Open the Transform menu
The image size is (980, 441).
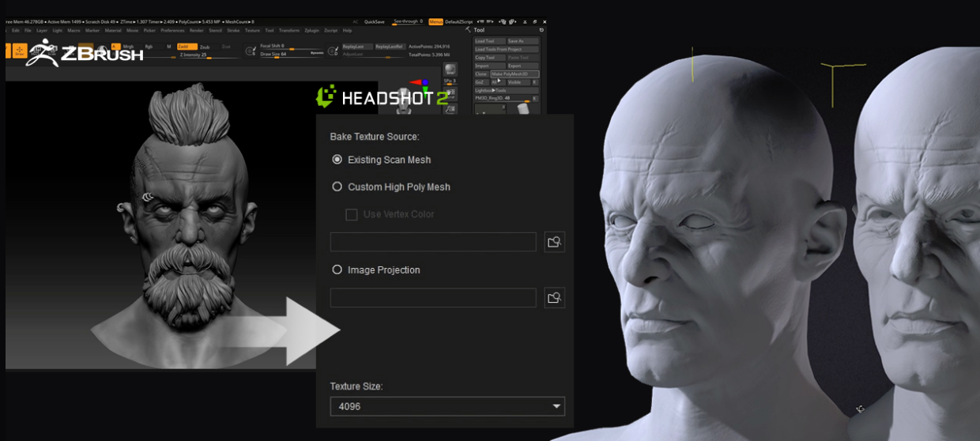[x=289, y=31]
